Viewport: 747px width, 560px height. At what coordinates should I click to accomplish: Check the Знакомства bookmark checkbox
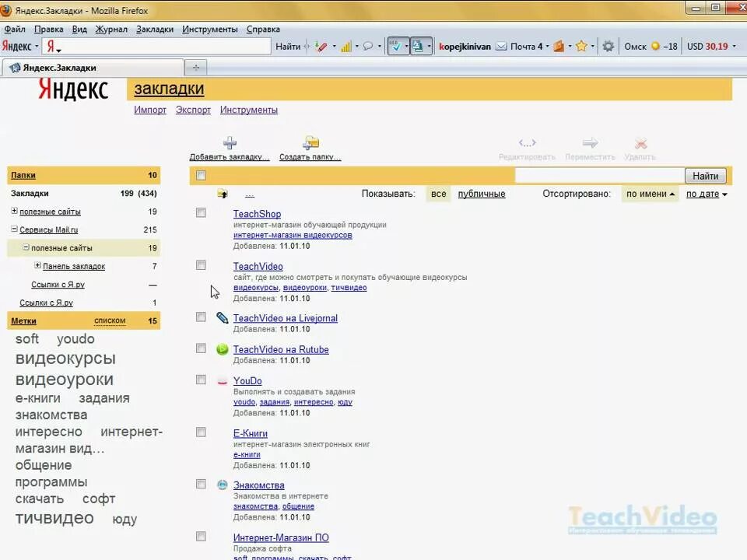click(201, 485)
